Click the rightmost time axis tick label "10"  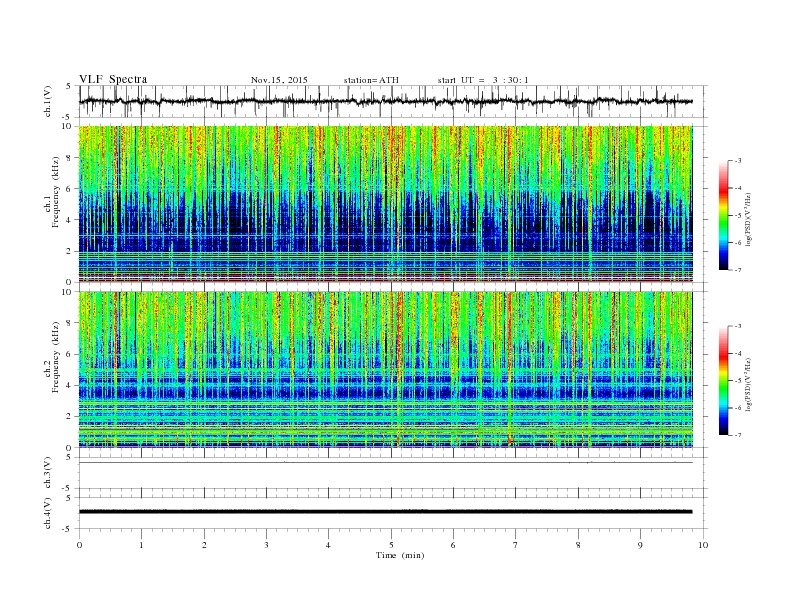pyautogui.click(x=703, y=545)
